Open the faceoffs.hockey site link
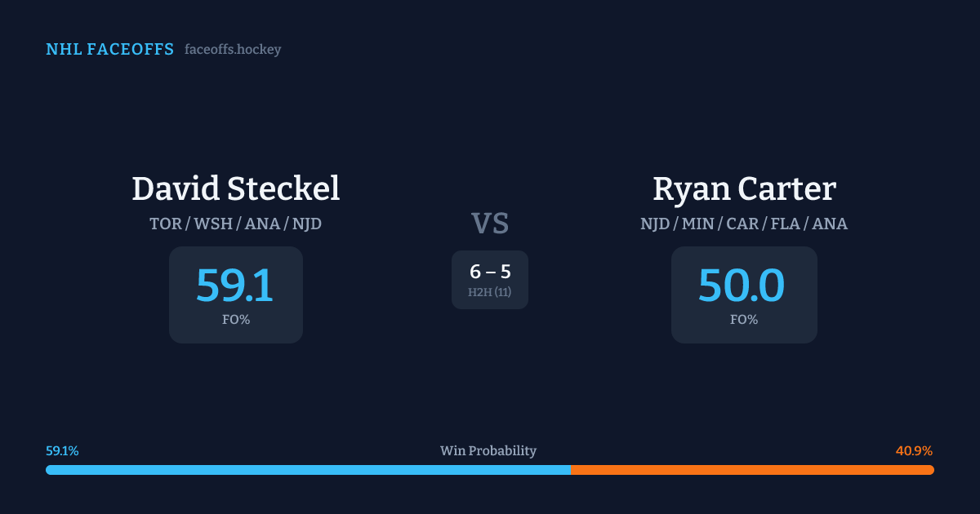This screenshot has height=514, width=980. coord(233,50)
